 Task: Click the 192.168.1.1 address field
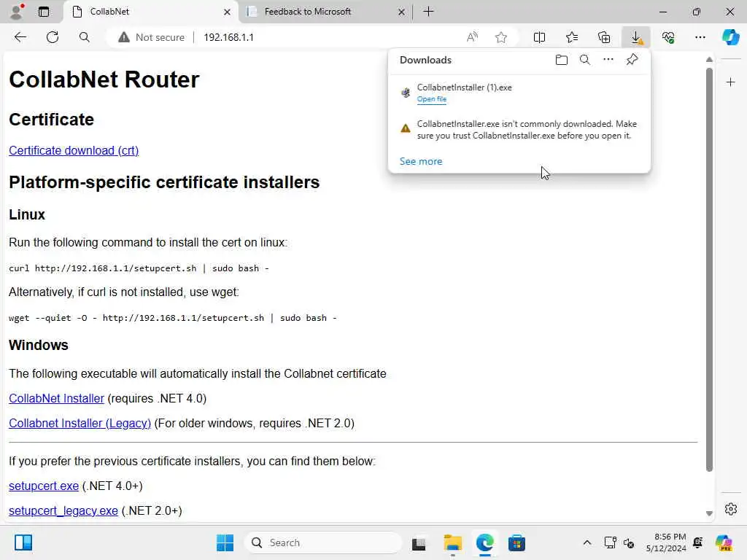[x=228, y=37]
